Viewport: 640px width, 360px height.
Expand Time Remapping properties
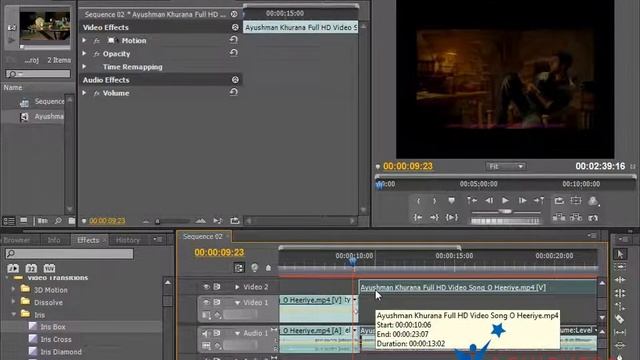click(x=84, y=67)
